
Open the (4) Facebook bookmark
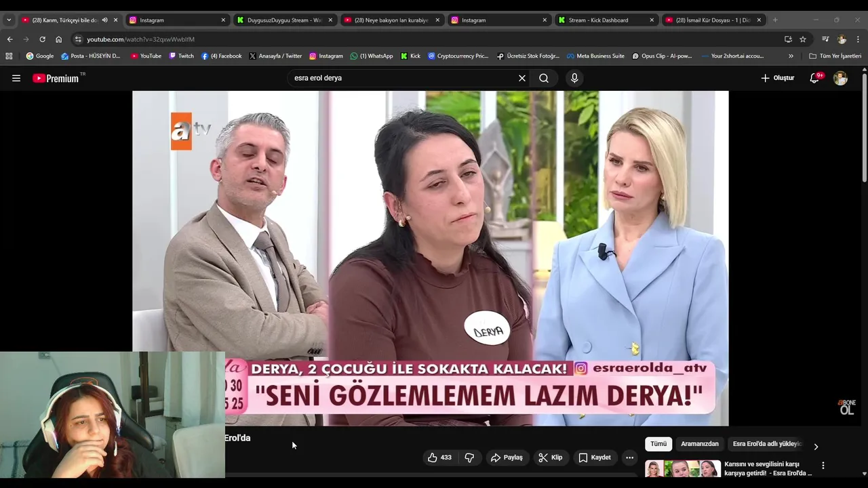pos(222,56)
